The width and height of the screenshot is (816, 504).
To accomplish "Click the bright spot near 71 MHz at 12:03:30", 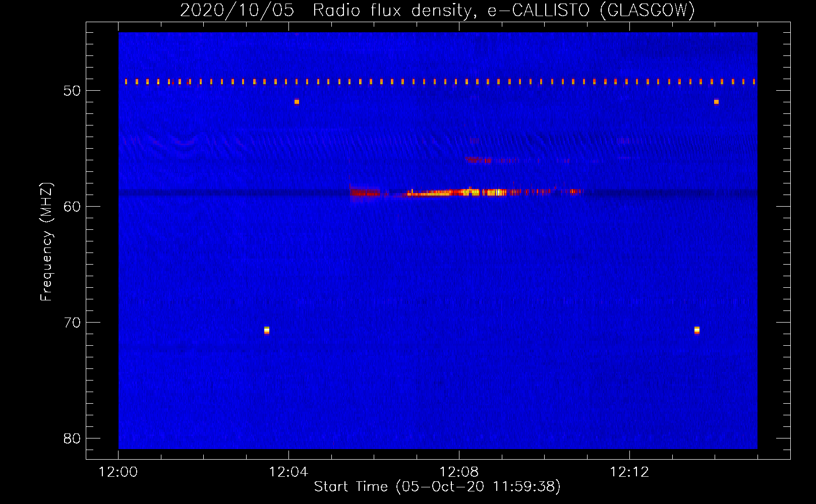I will (x=267, y=330).
